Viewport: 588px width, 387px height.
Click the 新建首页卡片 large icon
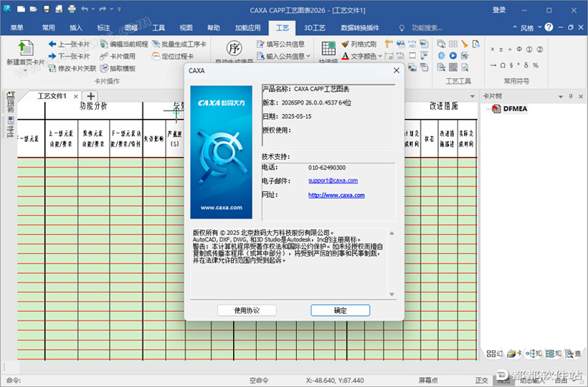[x=26, y=49]
